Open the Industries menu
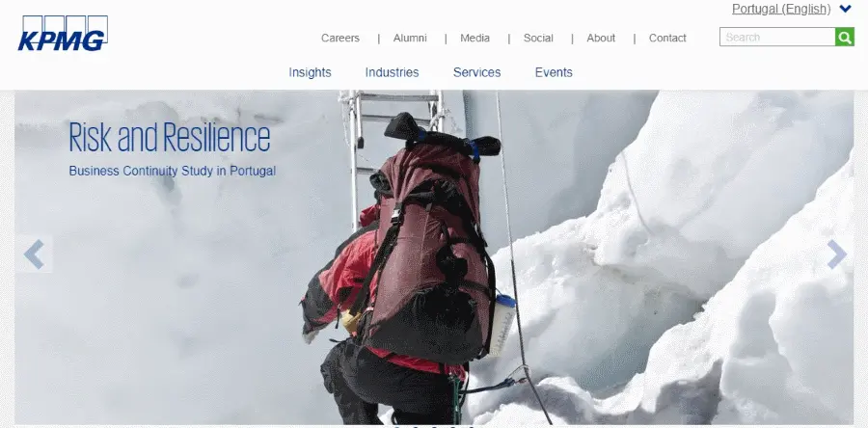Image resolution: width=868 pixels, height=428 pixels. 392,72
